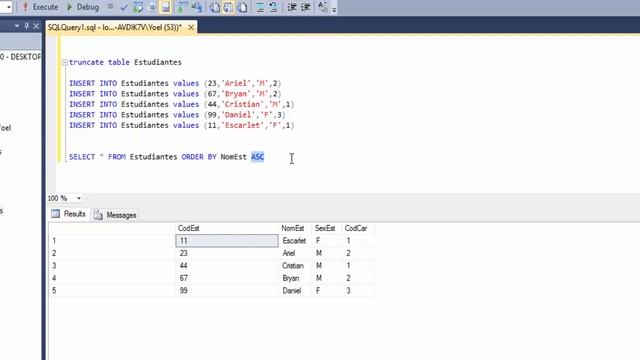Select the Cristian name cell in results
640x360 pixels.
pos(295,266)
